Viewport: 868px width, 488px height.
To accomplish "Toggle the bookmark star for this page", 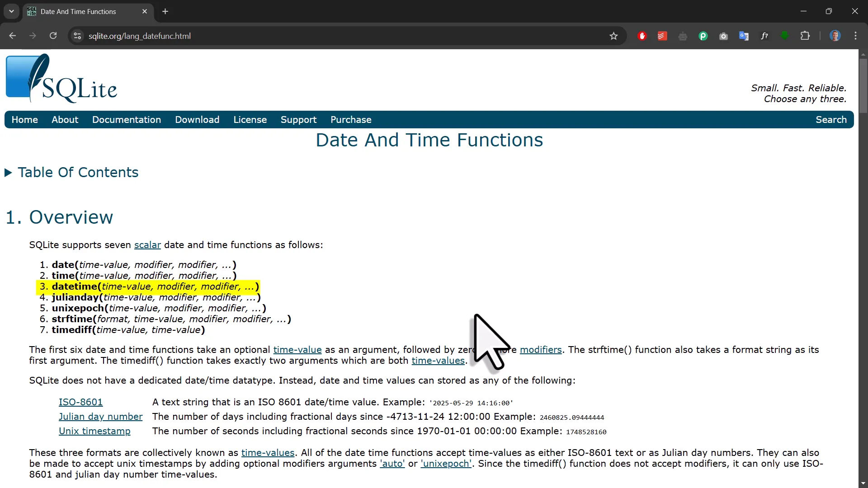I will point(614,36).
